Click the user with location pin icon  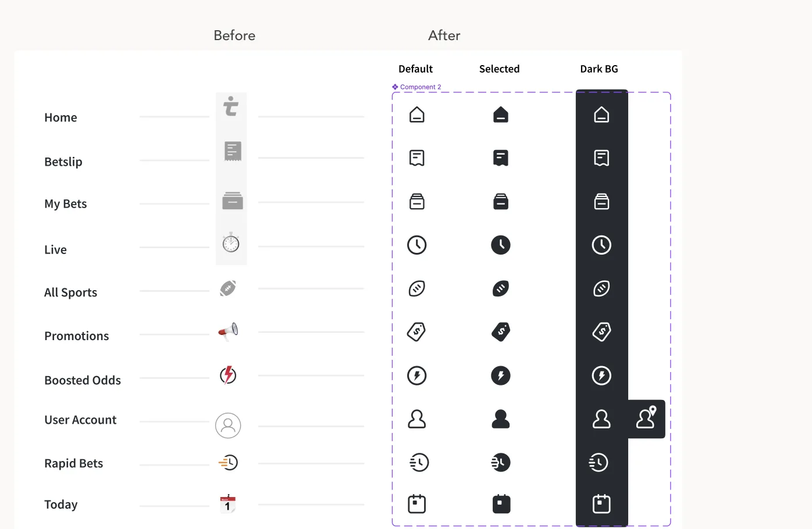(646, 417)
